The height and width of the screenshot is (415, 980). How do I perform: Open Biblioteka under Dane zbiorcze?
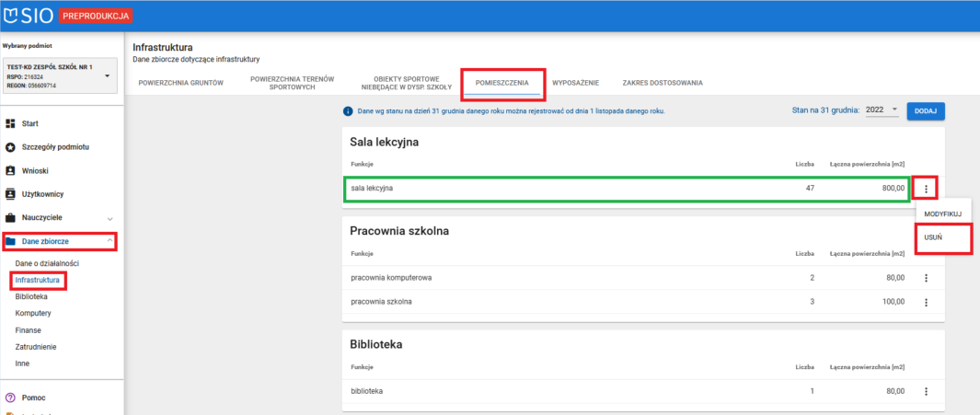[31, 297]
